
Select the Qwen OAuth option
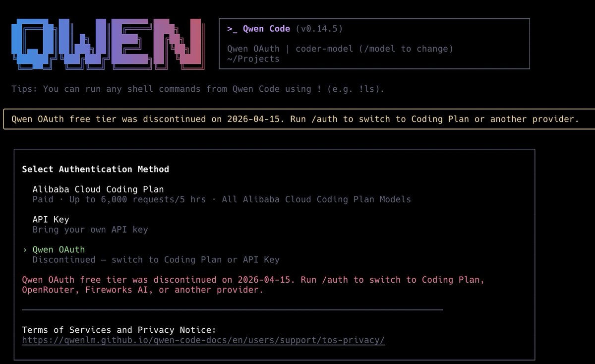point(59,249)
